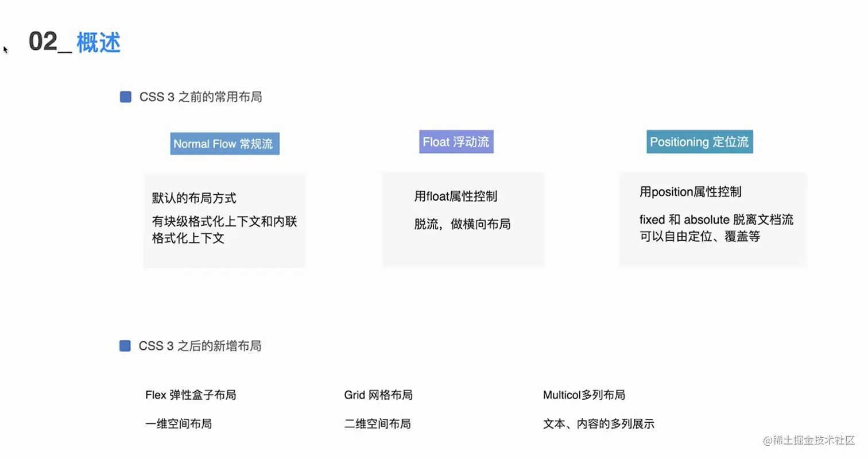Click the blue bullet square beside "CSS 3 之前的常用布局"
The width and height of the screenshot is (868, 459).
[x=126, y=97]
